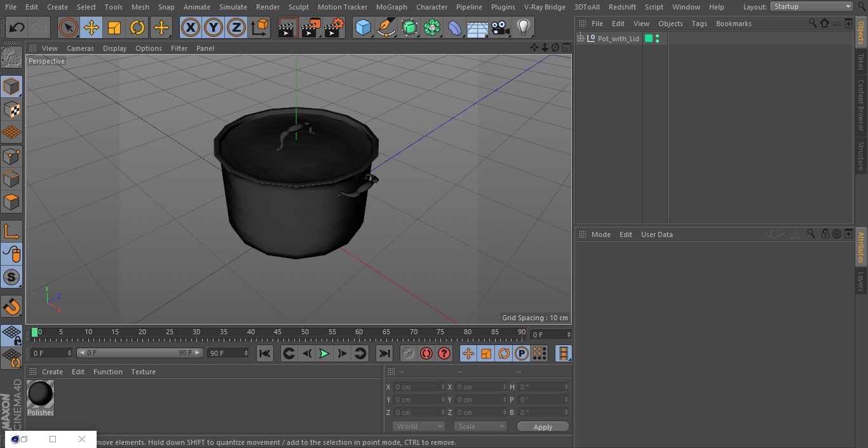Select the Workplane mode icon
The image size is (868, 448).
tap(11, 133)
